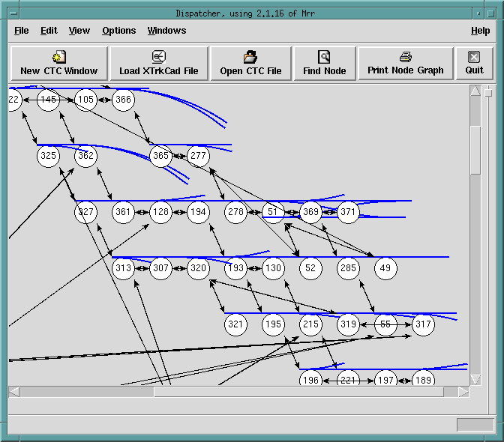The image size is (504, 442).
Task: Select node 49 in the graph
Action: point(385,268)
